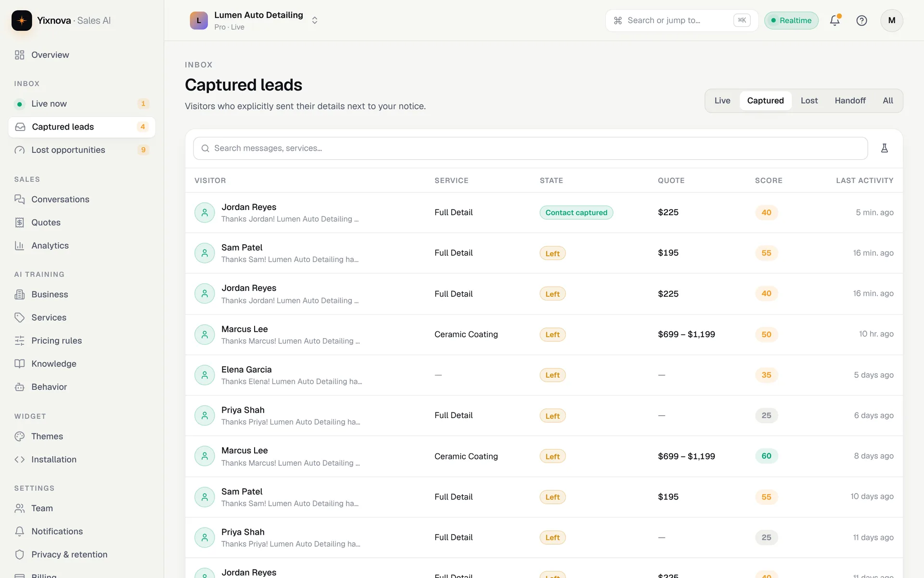This screenshot has width=924, height=578.
Task: Open Jordan Reyes lead from 5 min. ago
Action: pos(544,212)
